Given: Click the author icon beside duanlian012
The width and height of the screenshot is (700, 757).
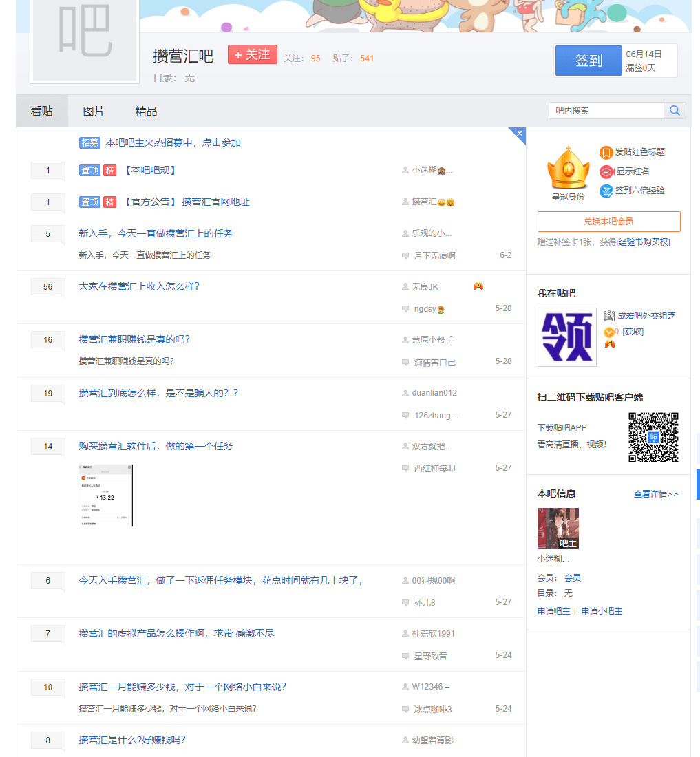Looking at the screenshot, I should (405, 394).
